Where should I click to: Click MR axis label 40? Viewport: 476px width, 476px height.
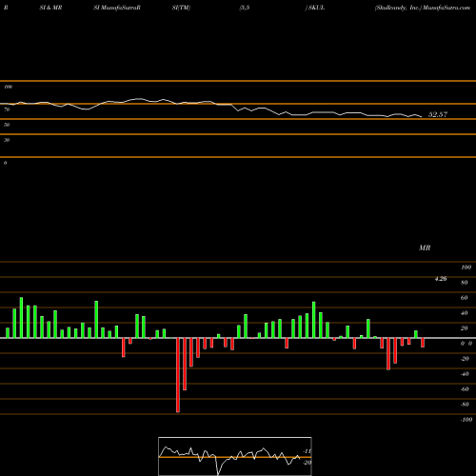click(x=465, y=313)
